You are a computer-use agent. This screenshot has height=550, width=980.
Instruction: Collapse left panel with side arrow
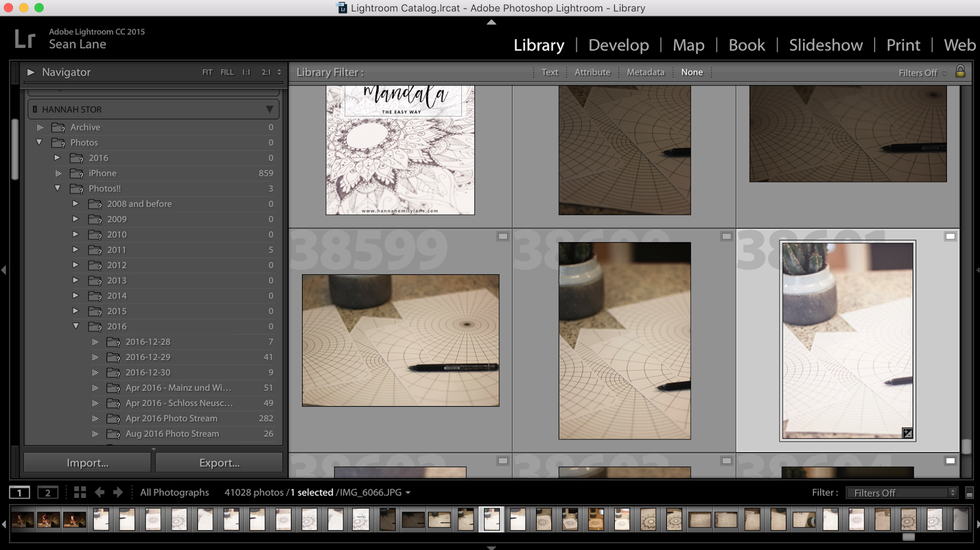4,269
